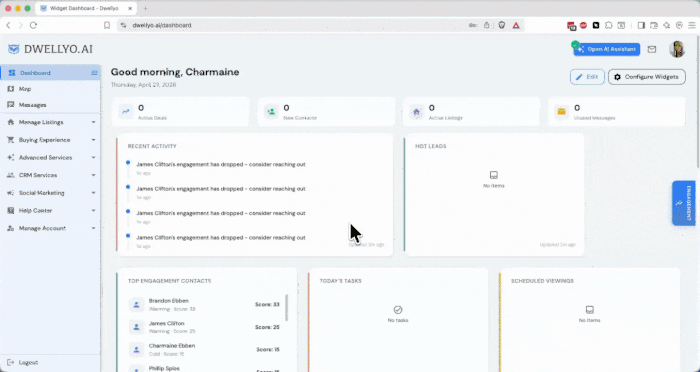The width and height of the screenshot is (700, 372).
Task: Click the Buying Experience cart icon
Action: 11,140
